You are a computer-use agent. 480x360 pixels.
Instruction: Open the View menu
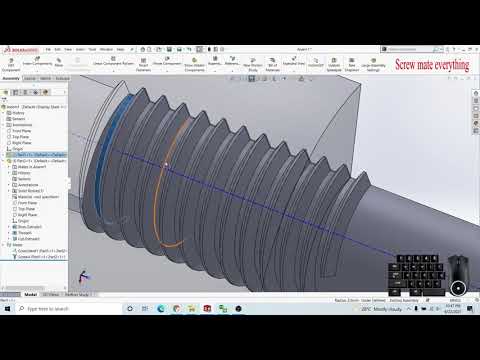click(x=68, y=49)
